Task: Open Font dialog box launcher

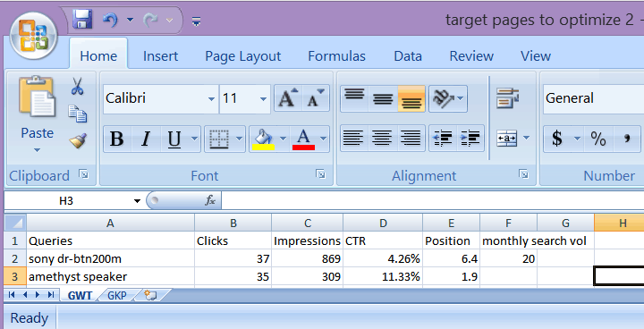Action: [x=320, y=174]
